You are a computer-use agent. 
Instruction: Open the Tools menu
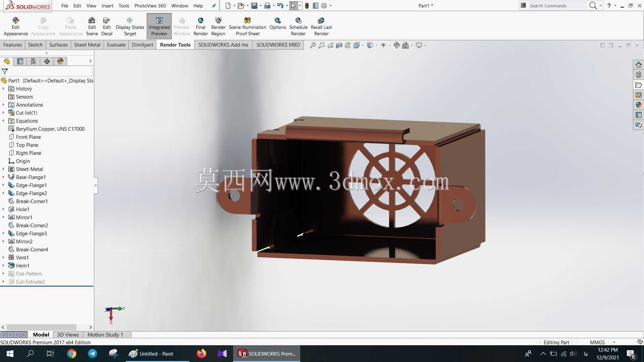point(124,6)
